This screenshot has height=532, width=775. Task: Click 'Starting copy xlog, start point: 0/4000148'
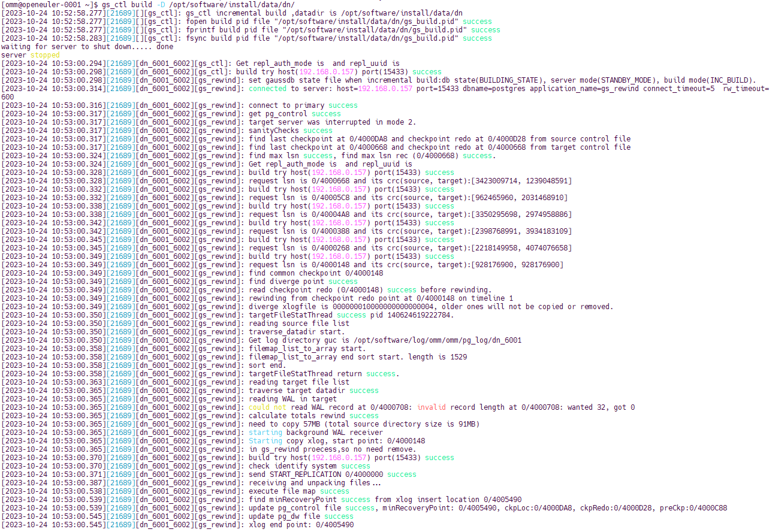click(x=337, y=440)
